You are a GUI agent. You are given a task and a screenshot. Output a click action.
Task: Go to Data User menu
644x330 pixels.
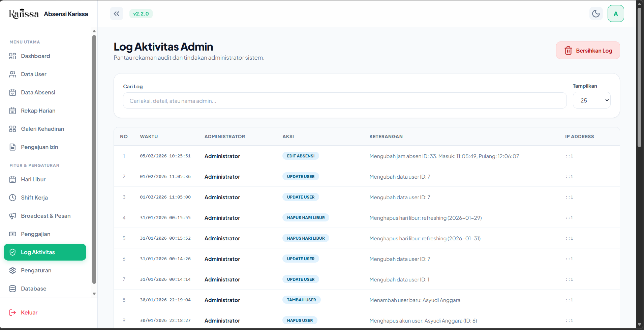[x=45, y=74]
